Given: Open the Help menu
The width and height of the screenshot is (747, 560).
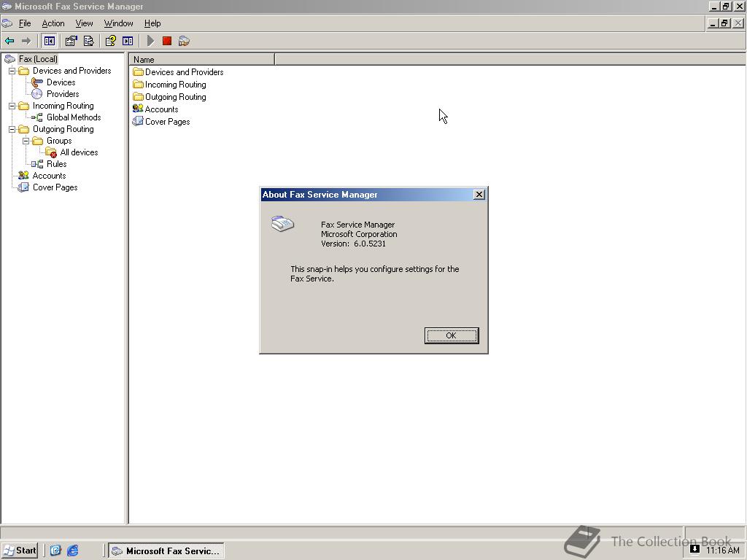Looking at the screenshot, I should pos(152,23).
